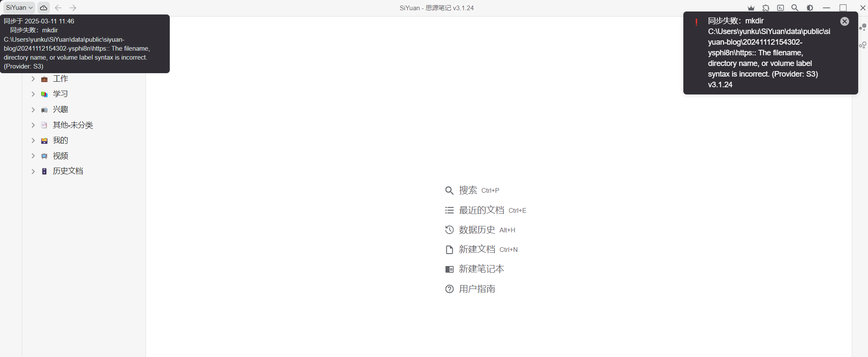Image resolution: width=868 pixels, height=357 pixels.
Task: Minimize the SiYuan window
Action: (826, 8)
